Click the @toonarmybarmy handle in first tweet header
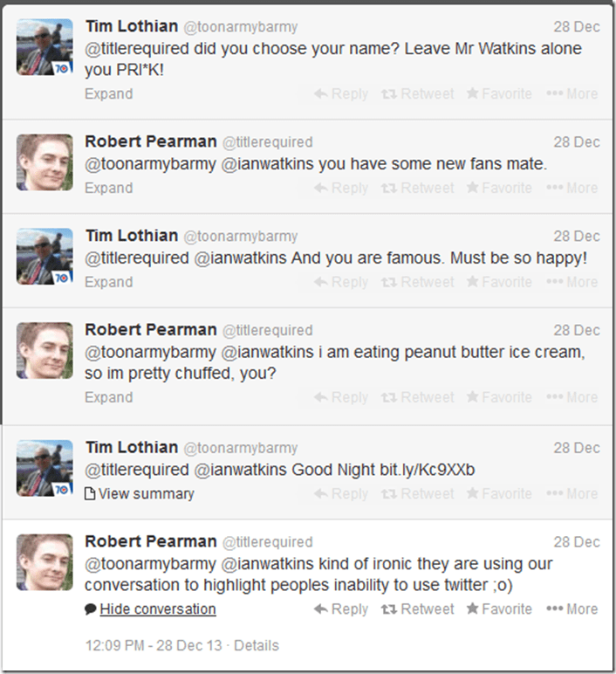 point(240,26)
